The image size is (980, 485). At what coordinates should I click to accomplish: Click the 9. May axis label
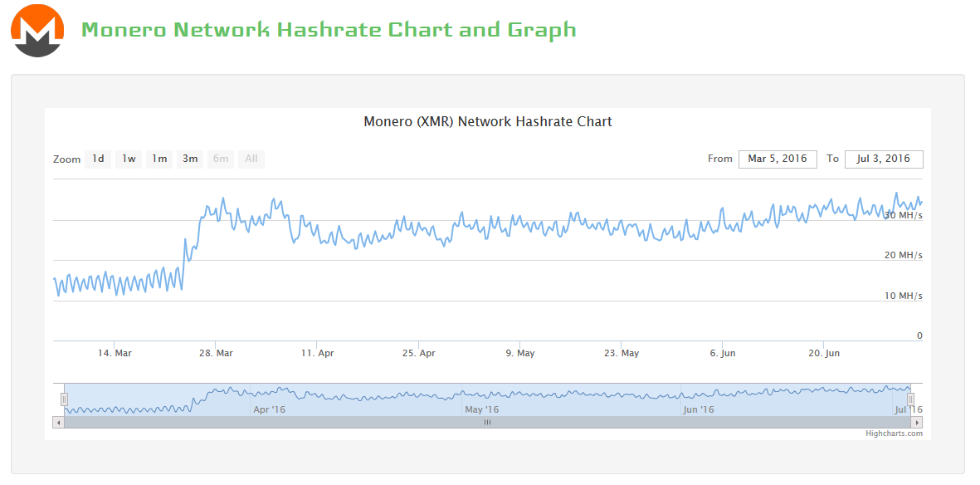(x=519, y=354)
